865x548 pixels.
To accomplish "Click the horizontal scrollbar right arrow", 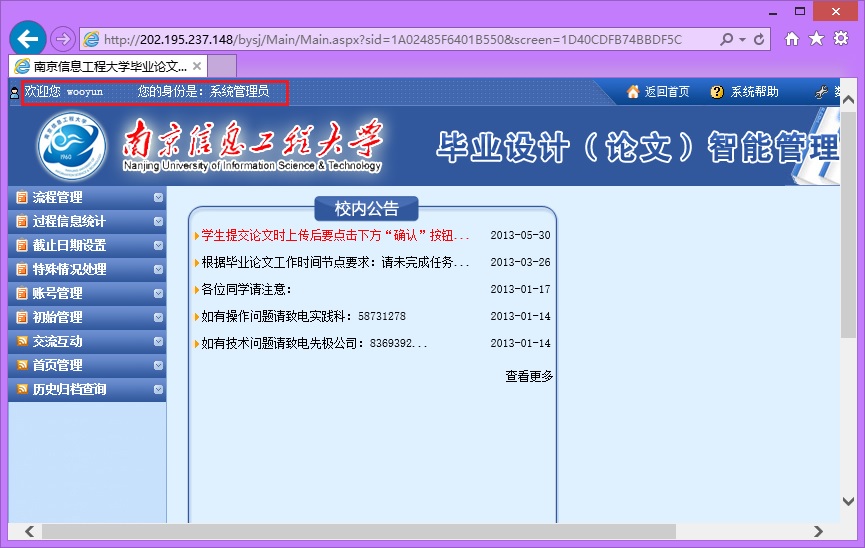I will click(x=819, y=531).
